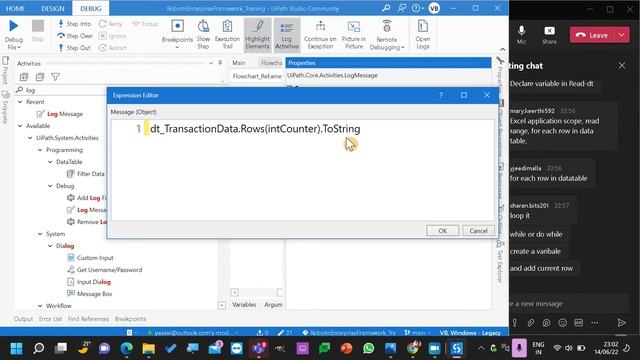Collapse the Available activities group

tap(20, 126)
